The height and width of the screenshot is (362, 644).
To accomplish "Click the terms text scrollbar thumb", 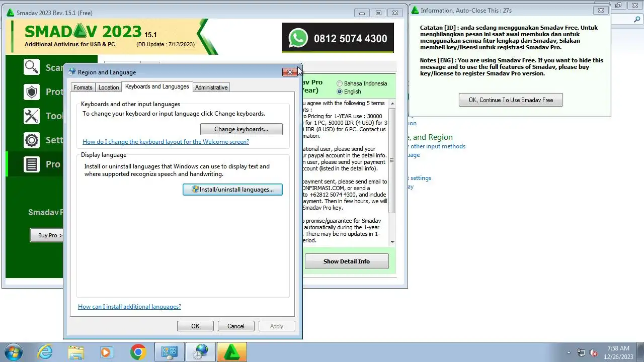I will 392,160.
